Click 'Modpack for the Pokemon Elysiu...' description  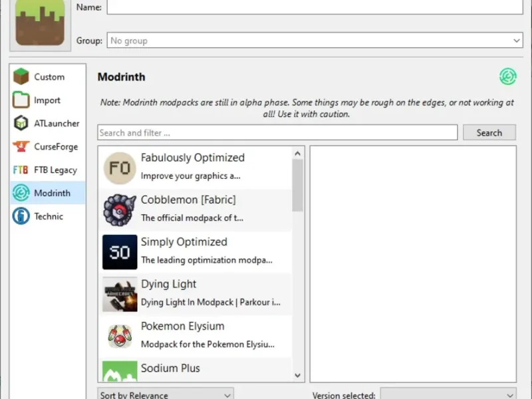click(x=207, y=344)
